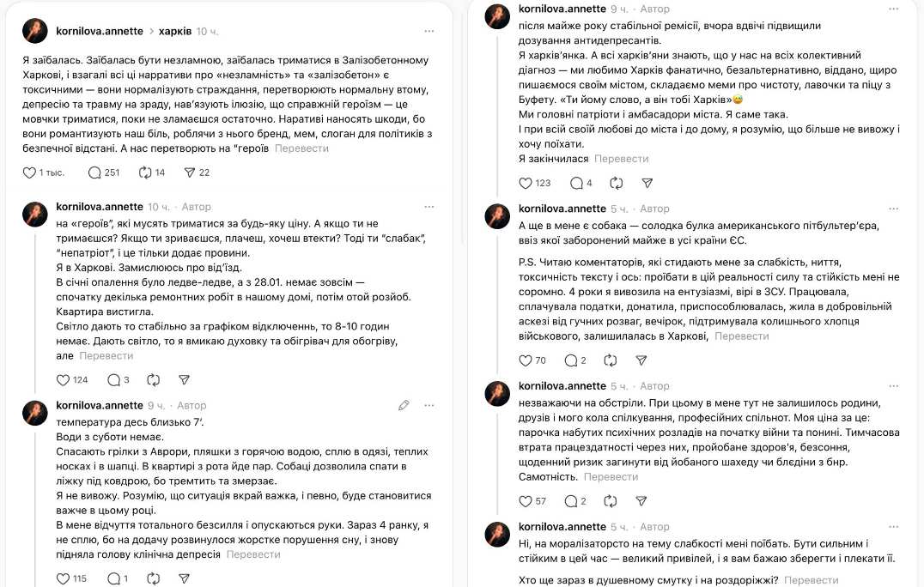
Task: Share the reply with 57 likes
Action: [641, 501]
